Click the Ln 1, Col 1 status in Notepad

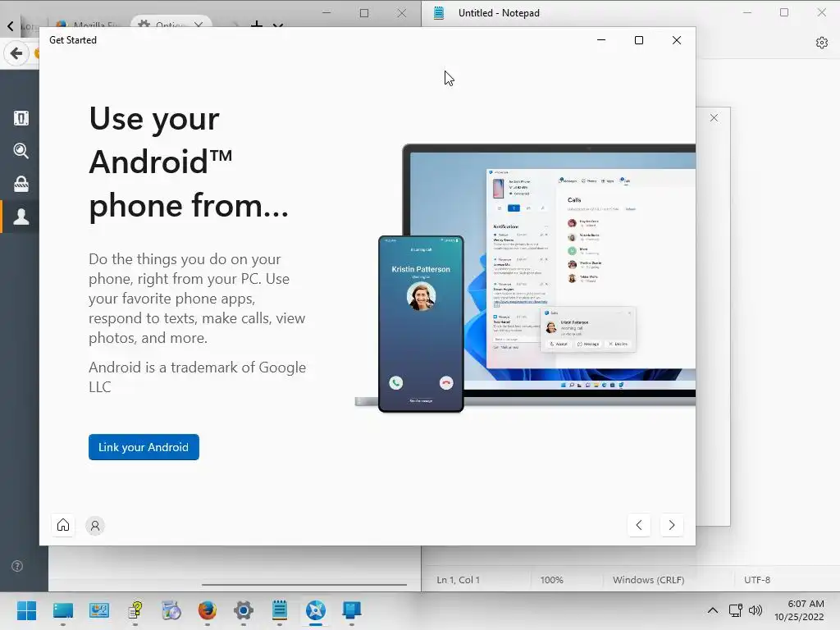(458, 580)
